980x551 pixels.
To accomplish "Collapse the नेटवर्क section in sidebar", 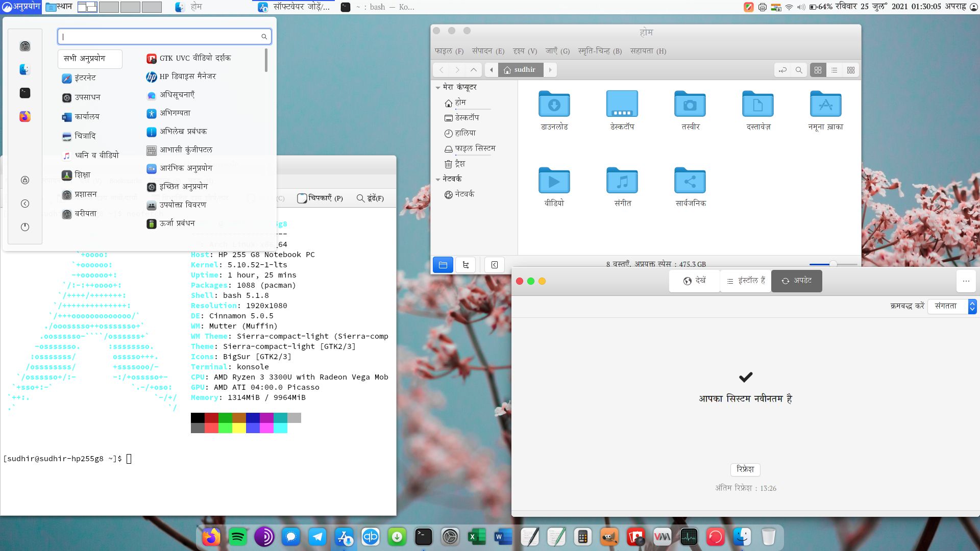I will coord(438,179).
